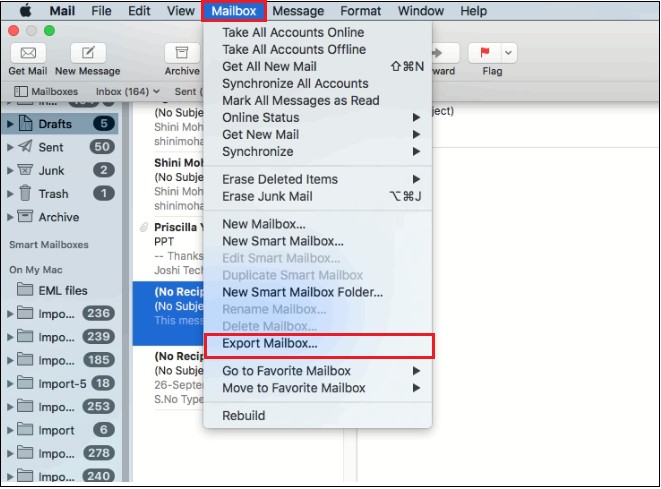
Task: Open the Priscilla PPT message
Action: pos(169,249)
